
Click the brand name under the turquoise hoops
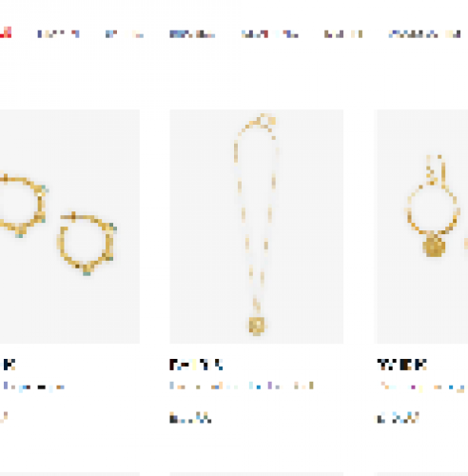click(8, 365)
